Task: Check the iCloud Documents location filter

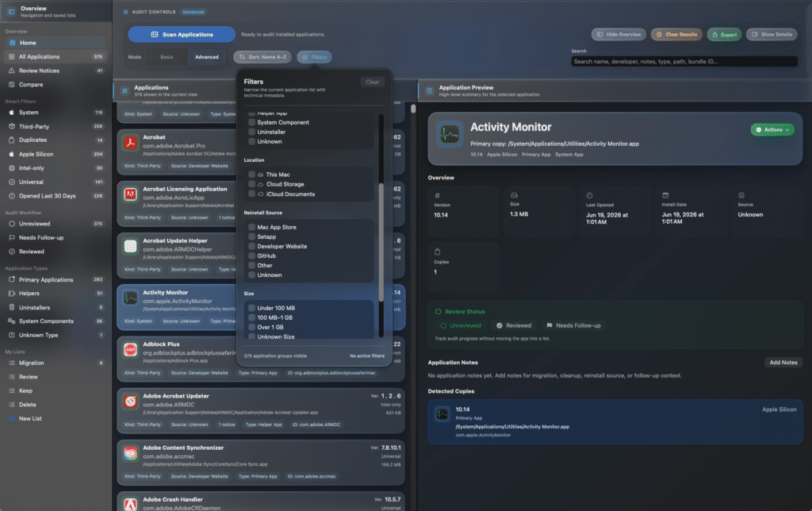Action: coord(251,194)
